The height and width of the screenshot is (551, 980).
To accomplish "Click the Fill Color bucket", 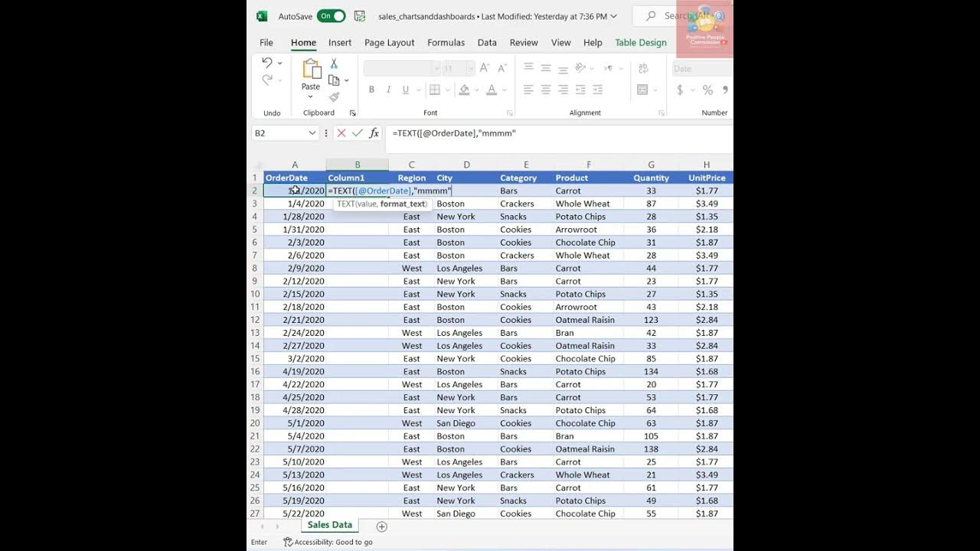I will [464, 90].
